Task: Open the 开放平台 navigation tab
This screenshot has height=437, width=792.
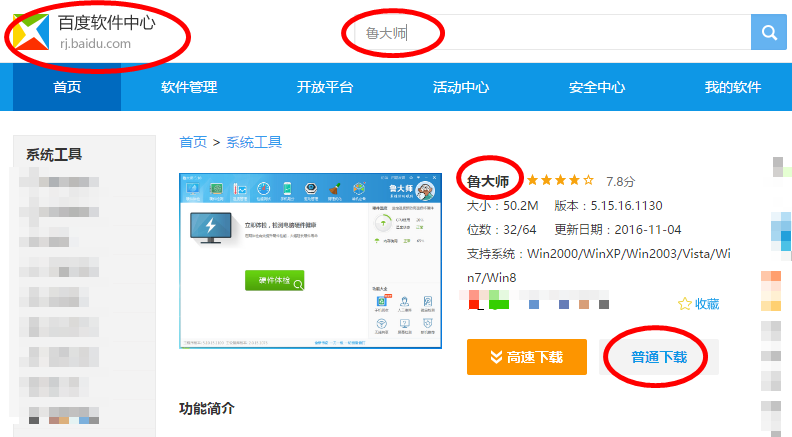Action: 325,87
